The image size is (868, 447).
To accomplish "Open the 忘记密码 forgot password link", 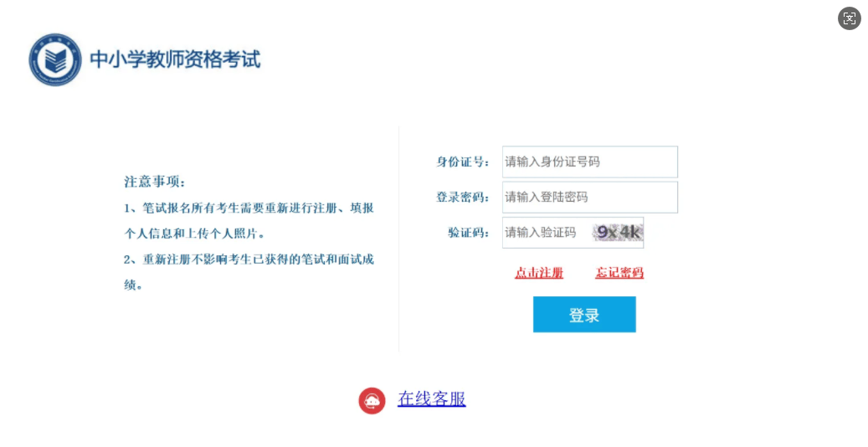I will [x=619, y=273].
